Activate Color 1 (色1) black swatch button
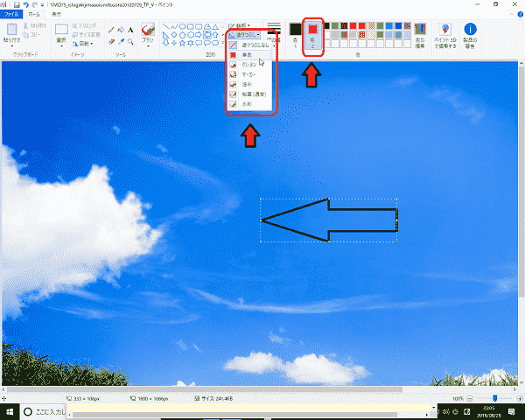The width and height of the screenshot is (525, 420). point(296,36)
